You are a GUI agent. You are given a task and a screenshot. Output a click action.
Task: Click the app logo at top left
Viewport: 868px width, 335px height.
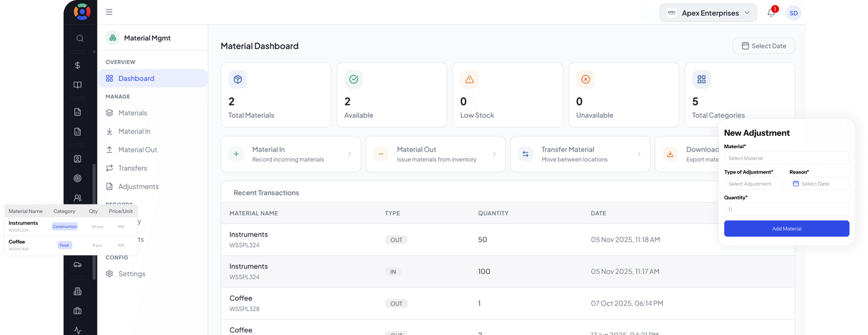(82, 12)
